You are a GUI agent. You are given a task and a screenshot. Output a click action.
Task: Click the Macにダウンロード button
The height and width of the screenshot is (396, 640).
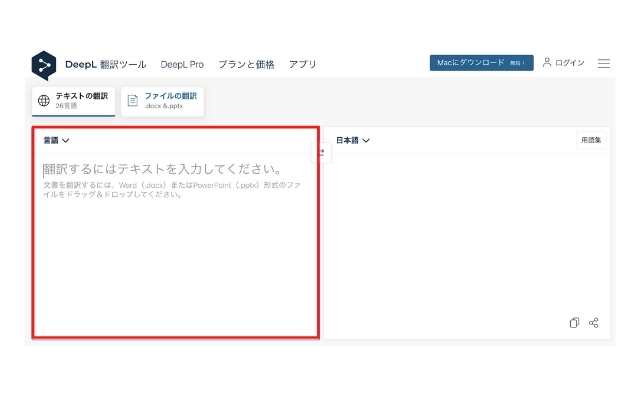click(482, 63)
